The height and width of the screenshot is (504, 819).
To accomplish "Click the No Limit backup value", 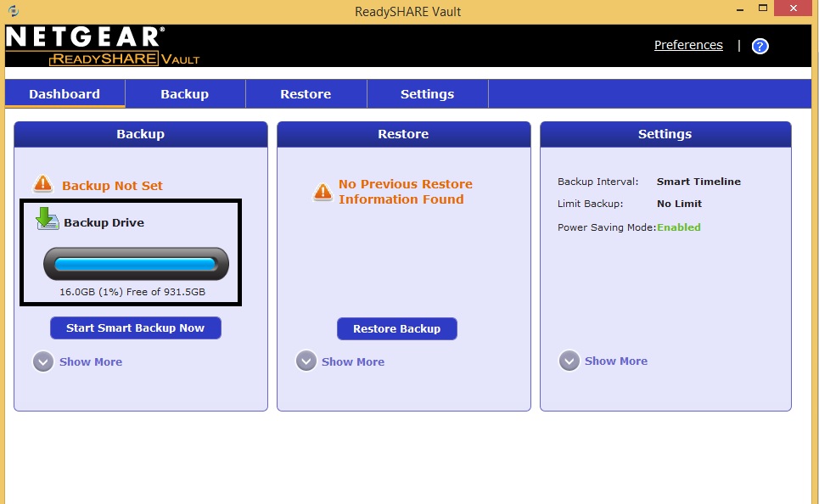I will pyautogui.click(x=679, y=204).
